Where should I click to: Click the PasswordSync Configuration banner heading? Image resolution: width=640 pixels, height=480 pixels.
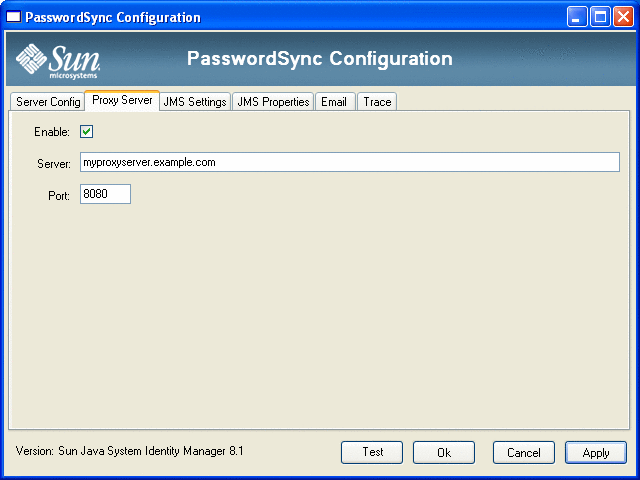tap(320, 59)
